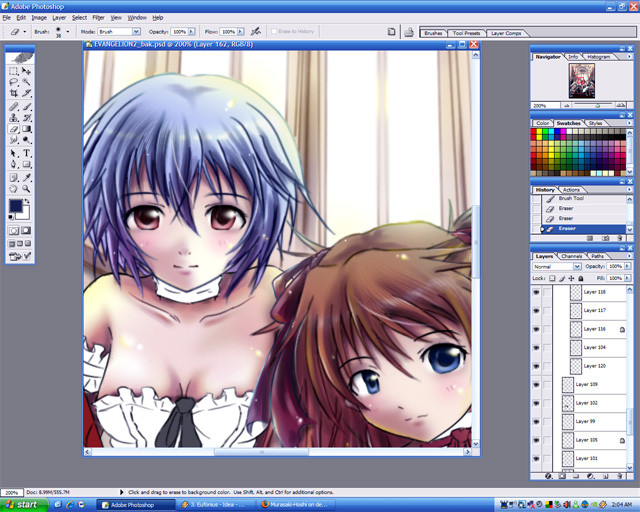Select the Pen tool
This screenshot has width=640, height=512.
[13, 165]
